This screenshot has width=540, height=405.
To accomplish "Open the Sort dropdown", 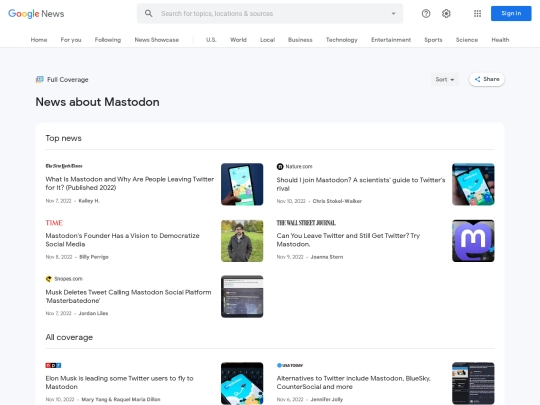I will [x=445, y=80].
